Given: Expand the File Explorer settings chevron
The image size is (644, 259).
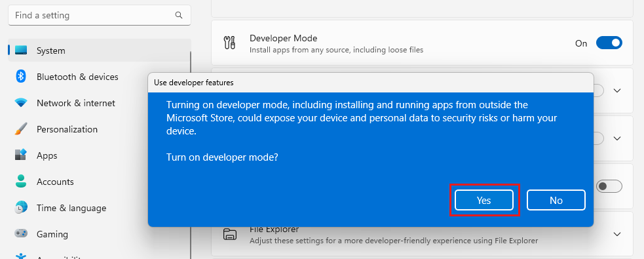Looking at the screenshot, I should pyautogui.click(x=617, y=234).
